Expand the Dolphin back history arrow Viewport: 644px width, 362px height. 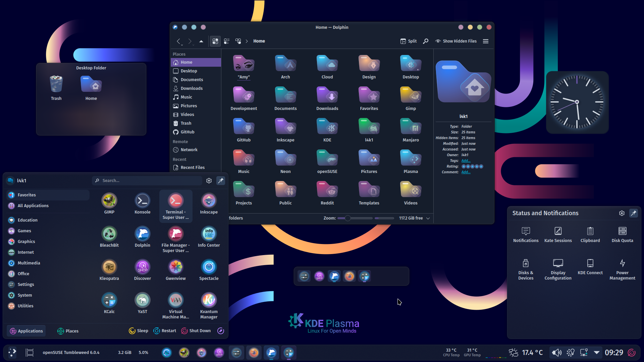point(182,44)
